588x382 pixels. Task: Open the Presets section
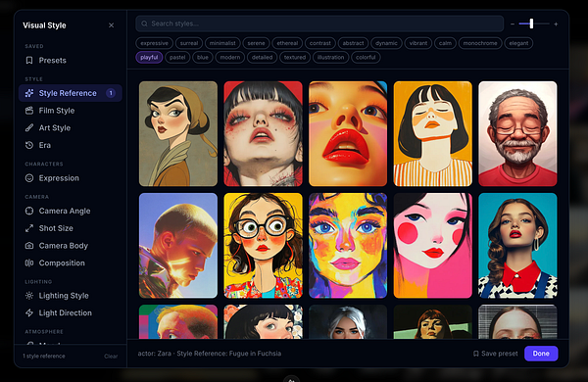pyautogui.click(x=71, y=61)
